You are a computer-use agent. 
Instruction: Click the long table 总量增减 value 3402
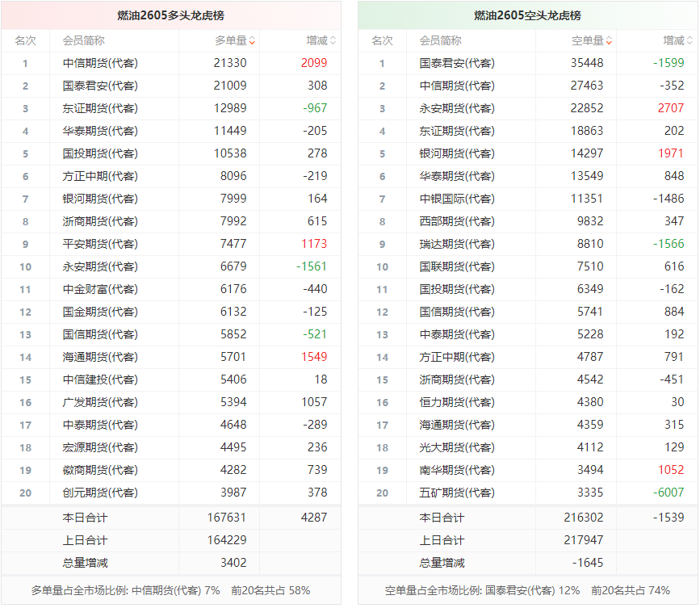[233, 563]
